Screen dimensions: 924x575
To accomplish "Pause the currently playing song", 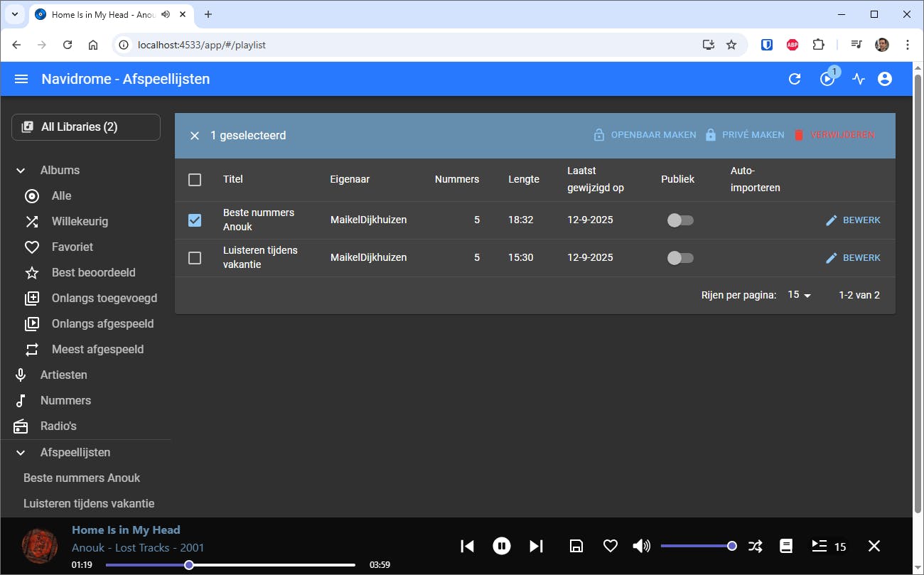I will [x=502, y=546].
